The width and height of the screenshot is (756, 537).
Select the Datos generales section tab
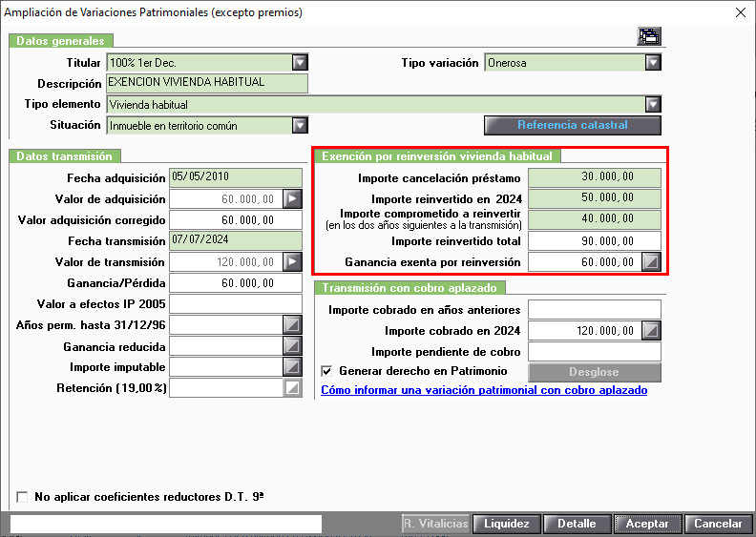click(x=61, y=40)
